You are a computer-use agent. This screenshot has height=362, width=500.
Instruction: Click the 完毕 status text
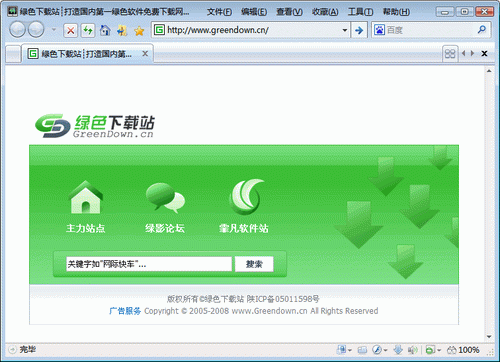coord(27,349)
